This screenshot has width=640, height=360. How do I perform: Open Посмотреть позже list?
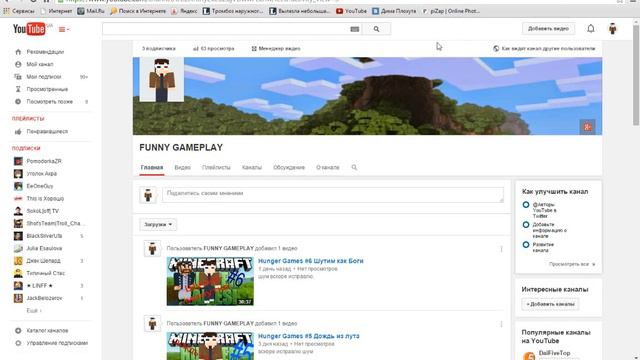tap(49, 102)
